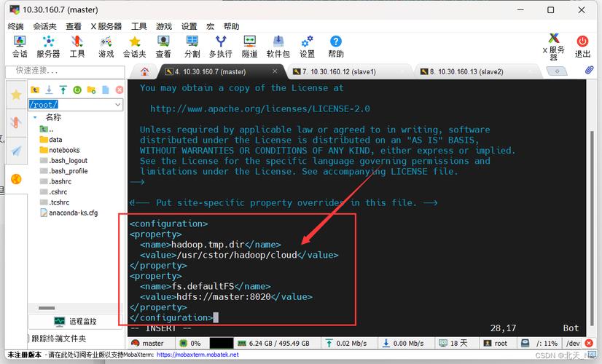Viewport: 602px width, 364px height.
Task: Click the 0.02 Mb/s upload speed status
Action: pyautogui.click(x=346, y=344)
